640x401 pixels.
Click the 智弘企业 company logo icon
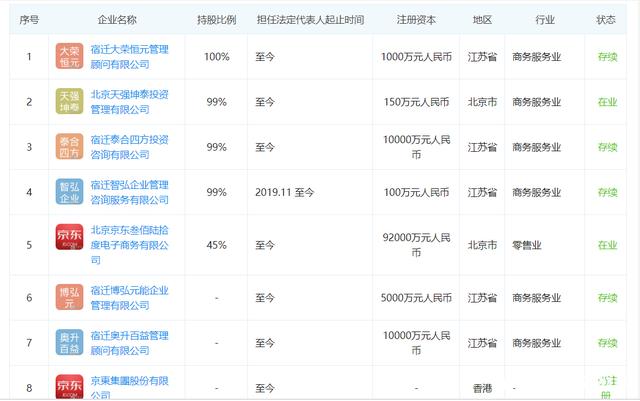pos(69,192)
